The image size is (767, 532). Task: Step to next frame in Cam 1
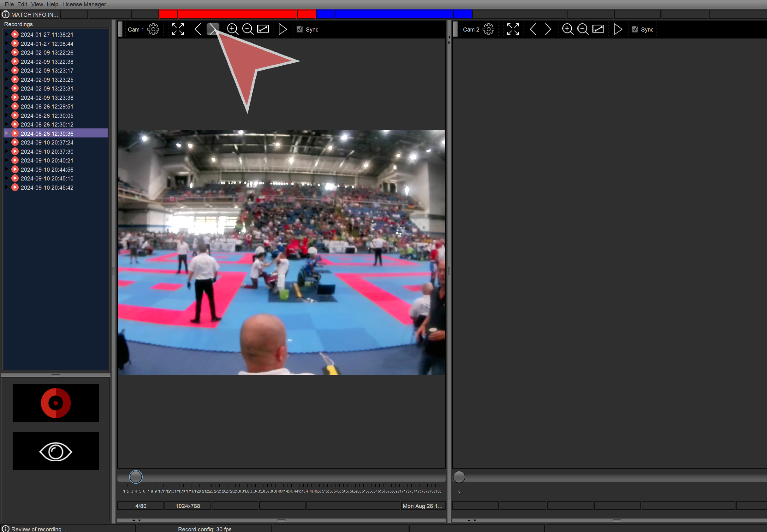coord(213,29)
